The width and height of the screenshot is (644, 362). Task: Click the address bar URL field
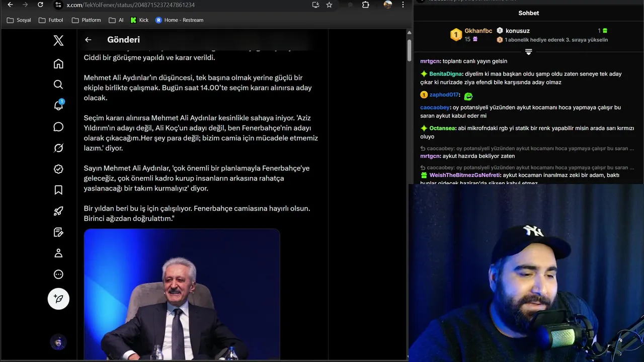(x=186, y=5)
